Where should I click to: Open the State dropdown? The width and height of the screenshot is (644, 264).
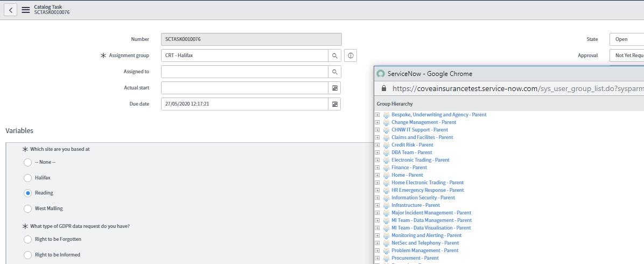point(627,39)
